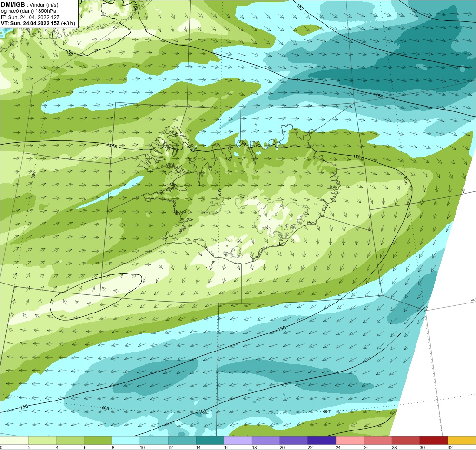Image resolution: width=476 pixels, height=450 pixels.
Task: Click legend tick label '10'
Action: [x=142, y=447]
